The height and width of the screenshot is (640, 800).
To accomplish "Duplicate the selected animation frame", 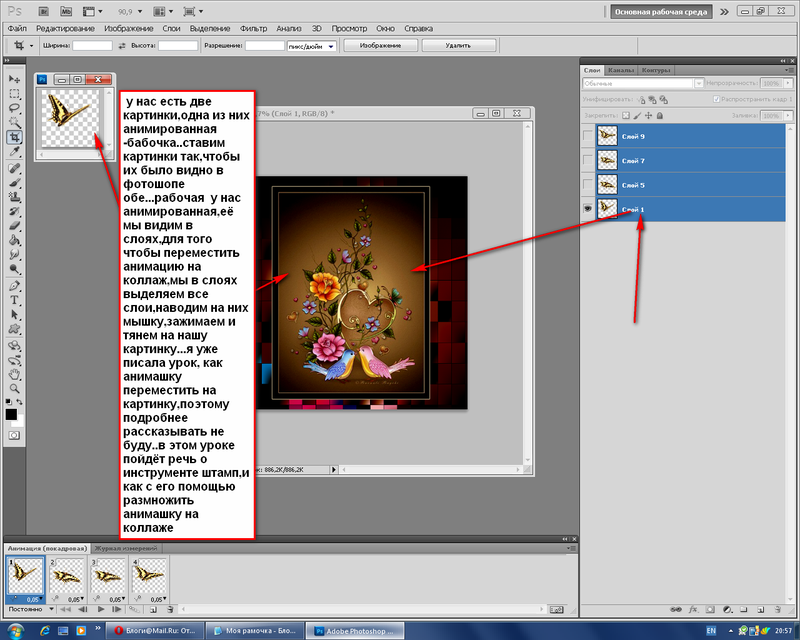I will [x=154, y=609].
